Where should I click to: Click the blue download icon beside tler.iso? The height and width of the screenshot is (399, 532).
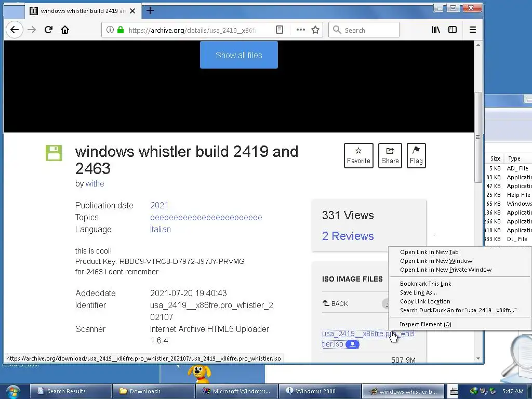[352, 344]
